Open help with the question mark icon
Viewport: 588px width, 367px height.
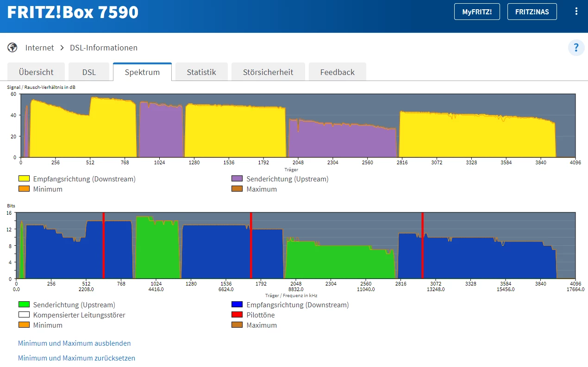pos(576,48)
